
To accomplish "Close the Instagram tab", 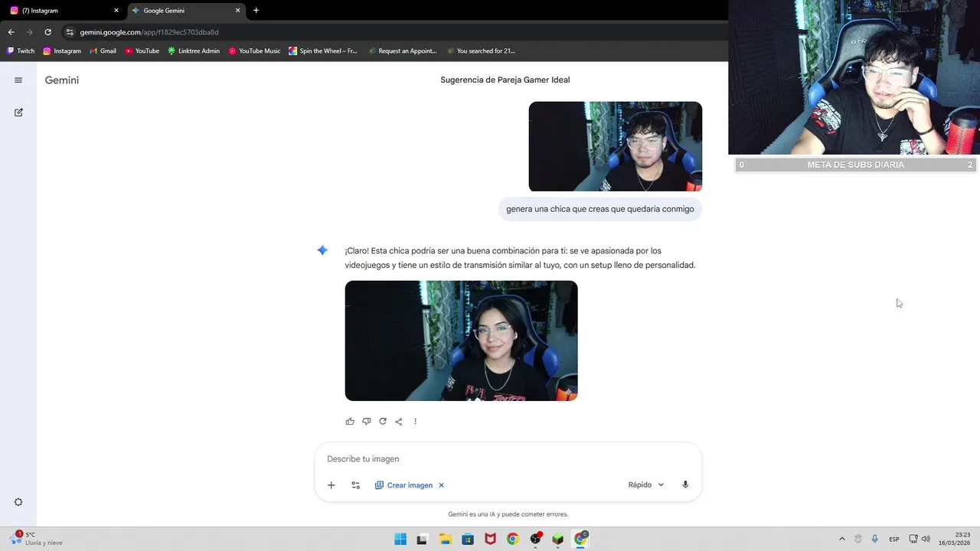I will (x=116, y=11).
